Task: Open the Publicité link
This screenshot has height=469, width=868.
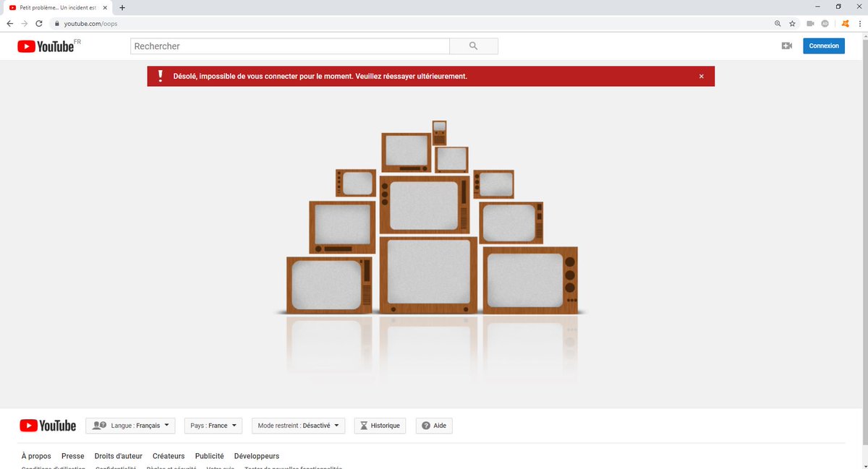Action: coord(210,456)
